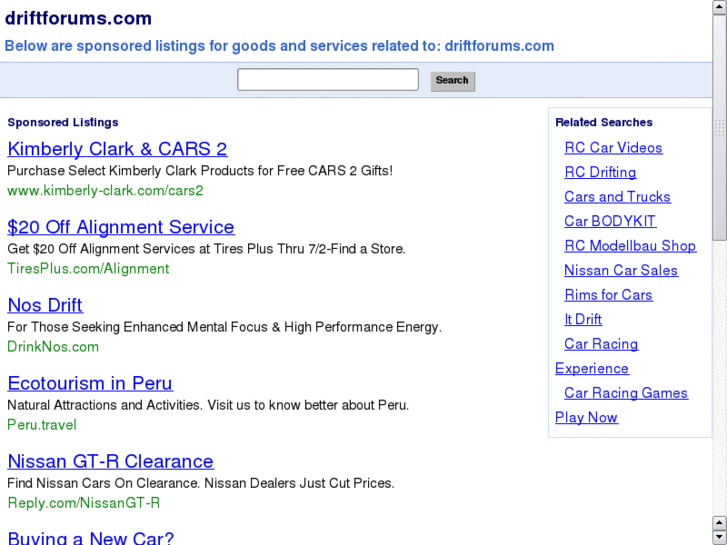Click Reply.com/NissanGT-R URL text
Image resolution: width=727 pixels, height=545 pixels.
coord(83,503)
